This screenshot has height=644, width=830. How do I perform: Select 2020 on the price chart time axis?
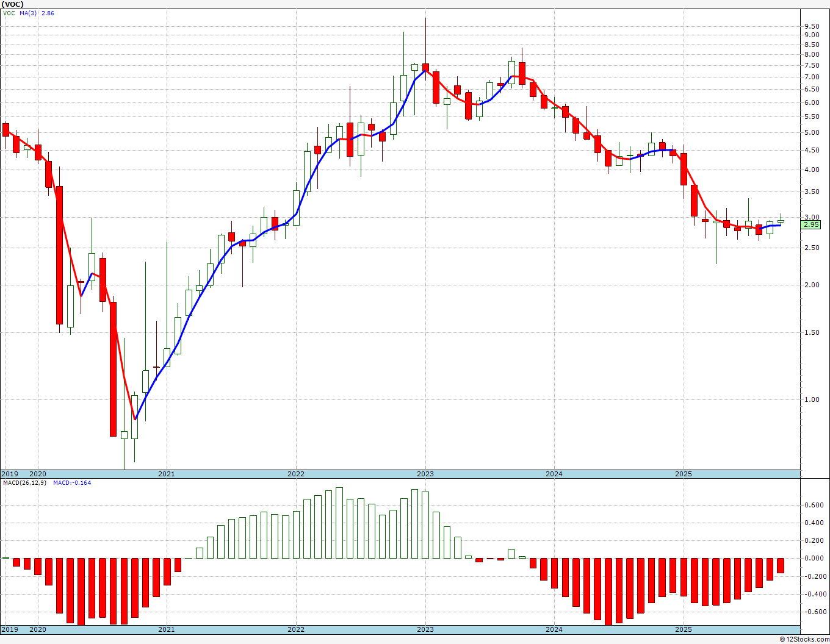click(38, 474)
